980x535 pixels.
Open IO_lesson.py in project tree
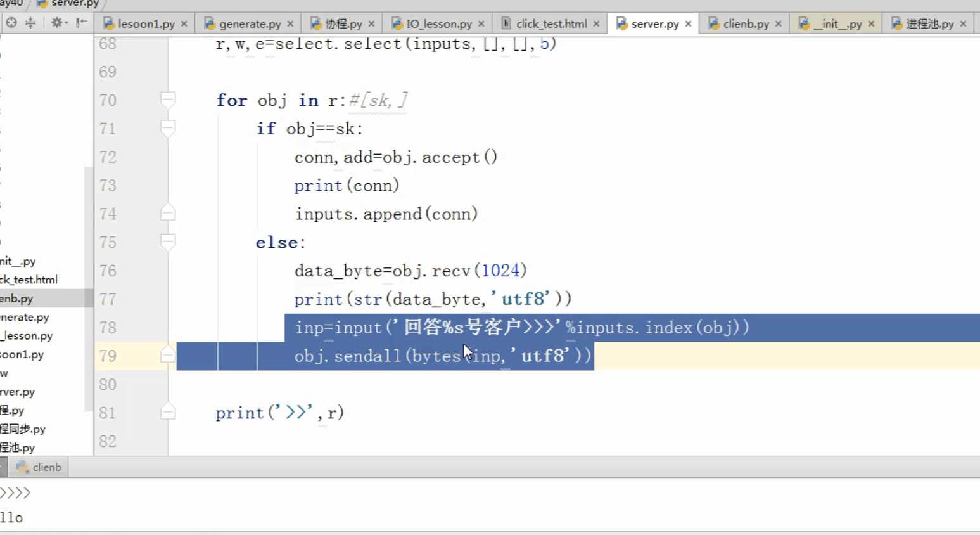[26, 335]
